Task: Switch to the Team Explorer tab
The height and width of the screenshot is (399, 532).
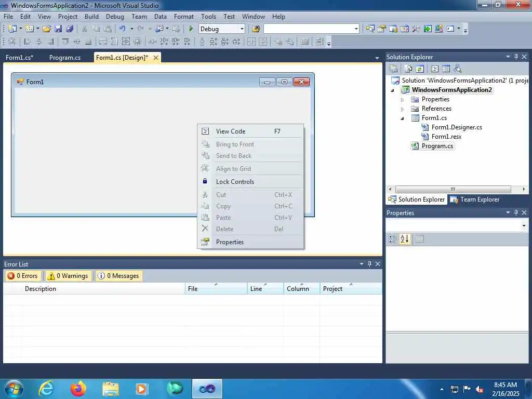Action: pos(475,199)
